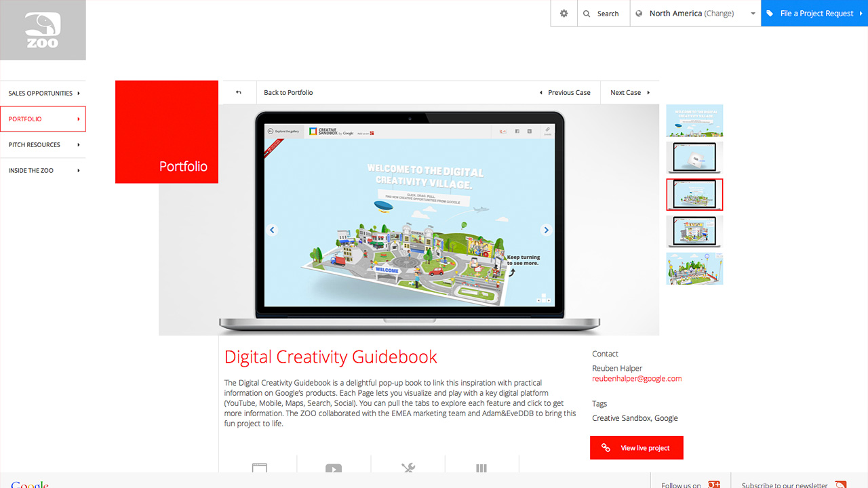Email reubenhalper@google.com contact link

637,379
